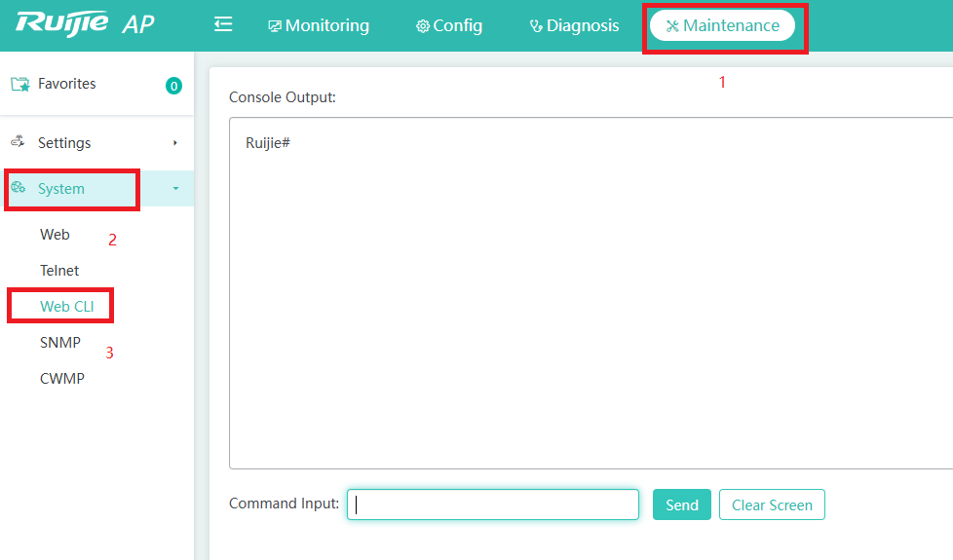The width and height of the screenshot is (953, 560).
Task: Click the Favorites count badge
Action: pyautogui.click(x=173, y=86)
